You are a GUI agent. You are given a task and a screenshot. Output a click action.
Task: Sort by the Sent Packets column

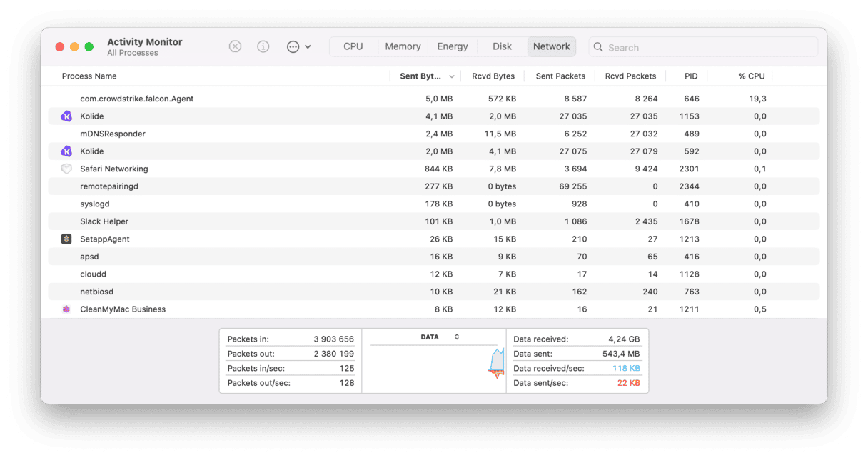click(560, 76)
